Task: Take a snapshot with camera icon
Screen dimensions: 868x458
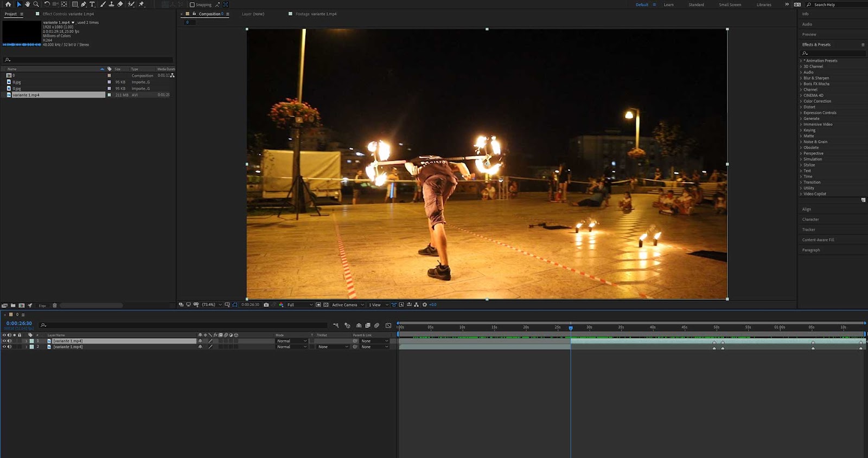Action: click(x=266, y=305)
